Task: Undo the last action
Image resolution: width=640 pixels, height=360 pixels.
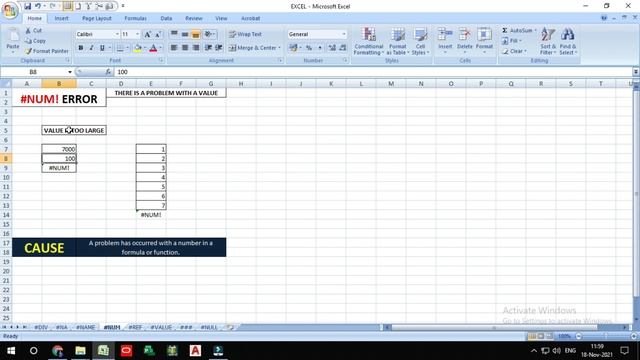Action: [x=38, y=6]
